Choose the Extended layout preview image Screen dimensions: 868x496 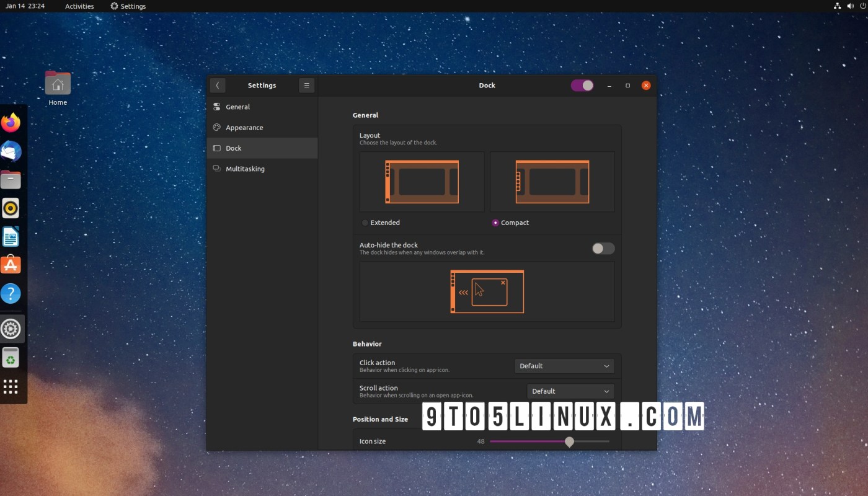point(422,182)
